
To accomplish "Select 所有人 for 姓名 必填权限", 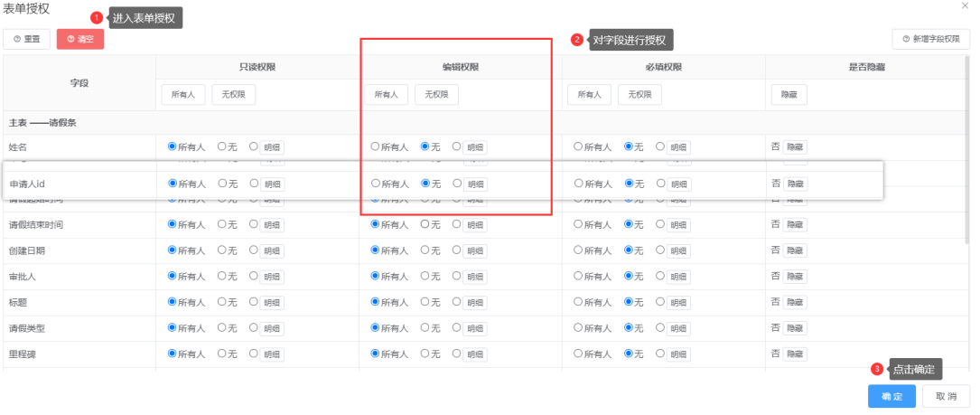I will [x=578, y=146].
